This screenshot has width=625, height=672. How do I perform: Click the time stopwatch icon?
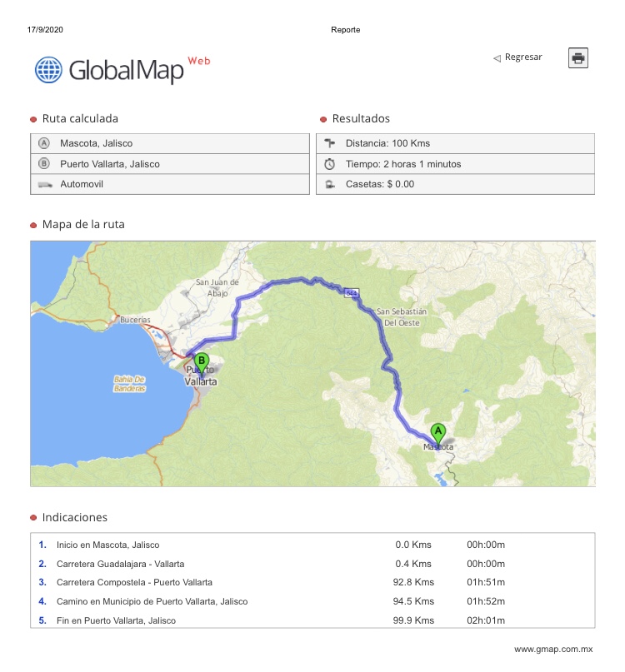(x=329, y=164)
